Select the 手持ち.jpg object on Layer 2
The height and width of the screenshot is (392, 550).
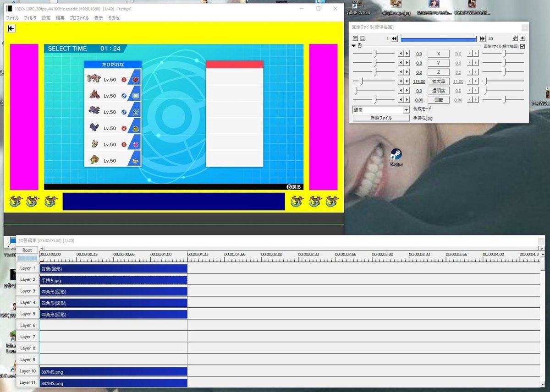(x=114, y=280)
